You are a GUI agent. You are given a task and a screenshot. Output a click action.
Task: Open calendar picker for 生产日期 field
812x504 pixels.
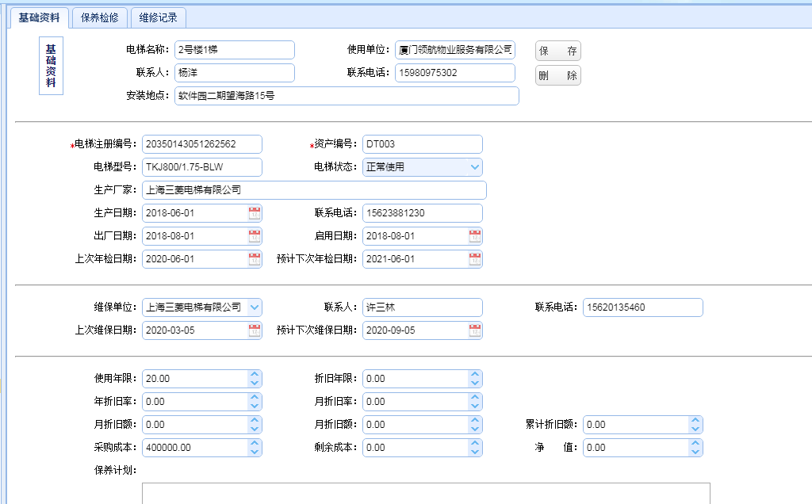[254, 213]
